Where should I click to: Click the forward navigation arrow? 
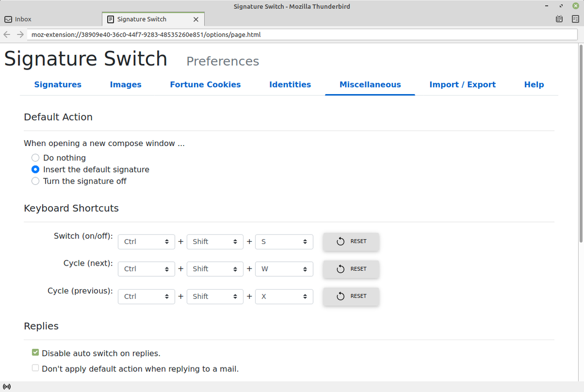20,35
